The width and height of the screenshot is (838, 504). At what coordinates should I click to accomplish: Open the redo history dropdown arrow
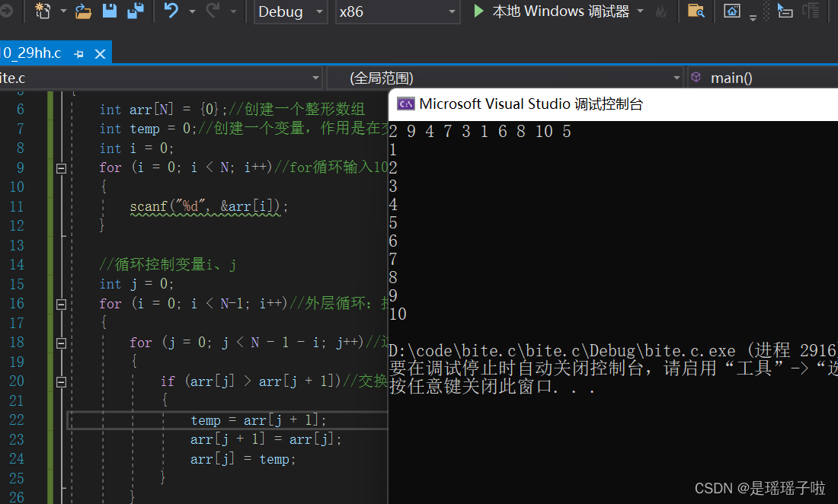[233, 11]
